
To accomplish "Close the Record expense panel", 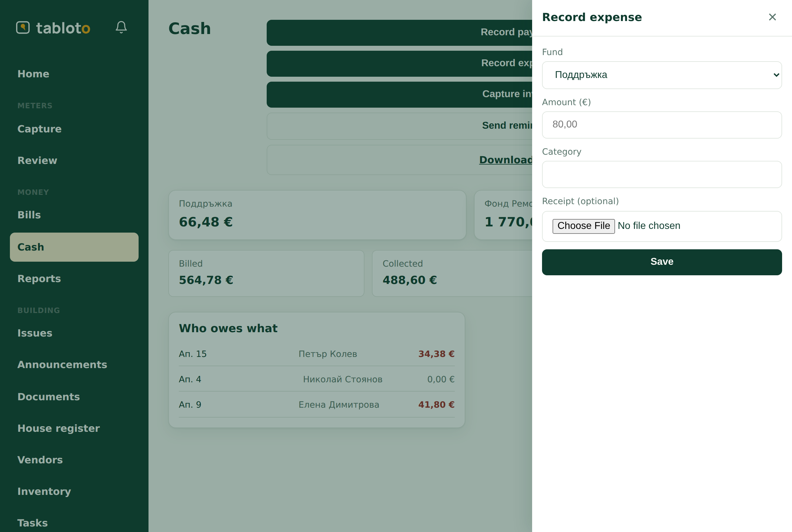I will pyautogui.click(x=772, y=17).
